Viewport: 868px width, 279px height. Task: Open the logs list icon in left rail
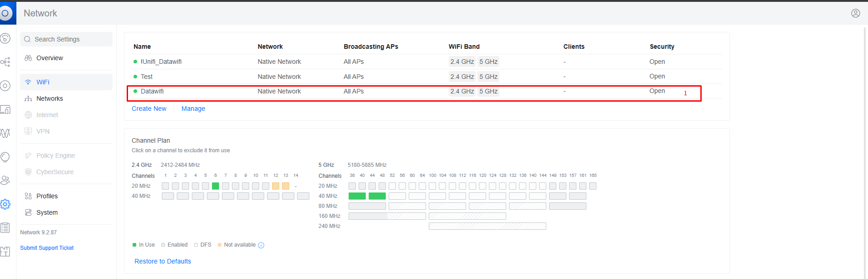(x=5, y=227)
